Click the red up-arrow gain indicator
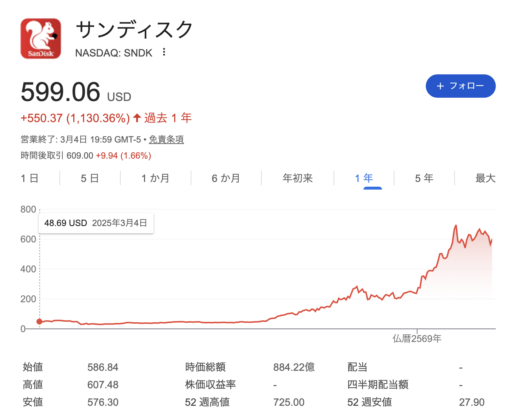 pos(137,118)
